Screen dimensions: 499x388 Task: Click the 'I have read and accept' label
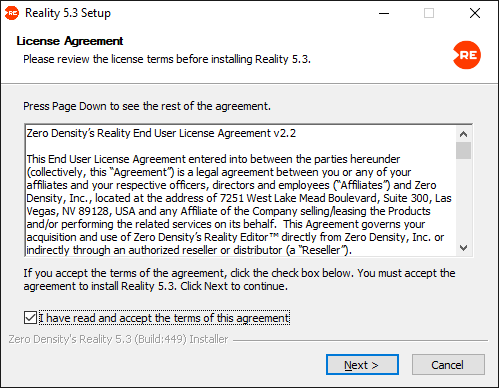[164, 318]
